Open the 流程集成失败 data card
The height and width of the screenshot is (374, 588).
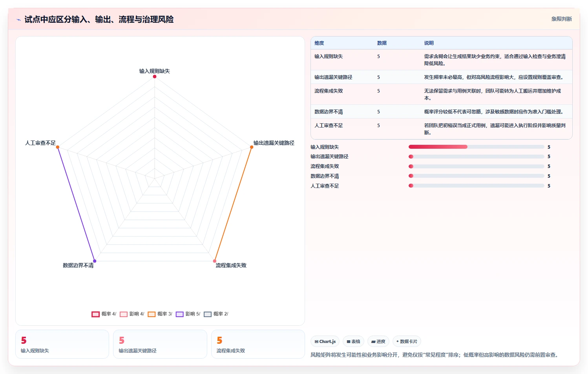258,344
